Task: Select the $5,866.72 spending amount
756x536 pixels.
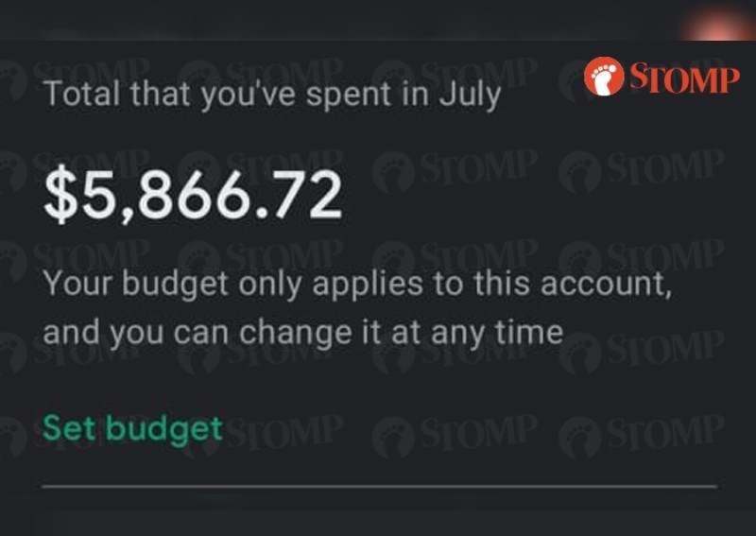Action: 193,195
